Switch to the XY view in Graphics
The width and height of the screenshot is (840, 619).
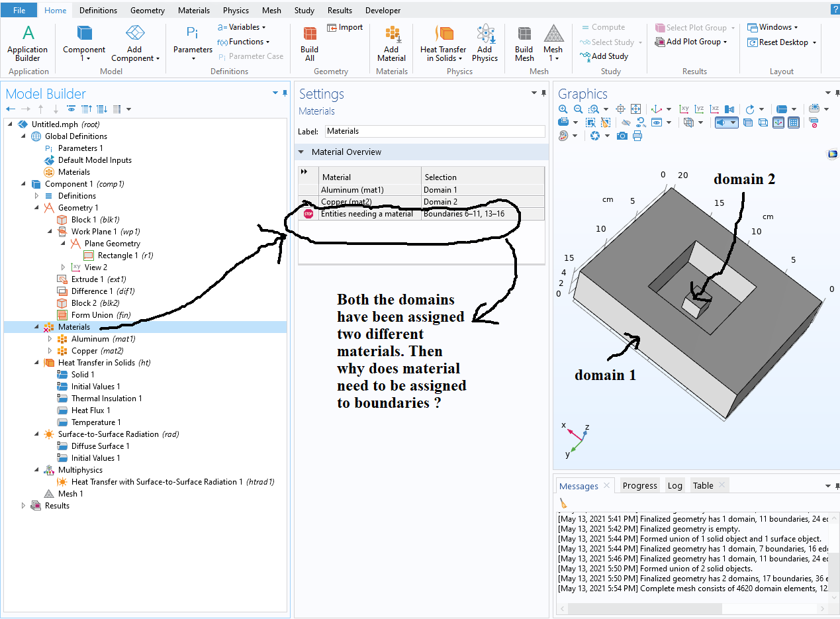(684, 109)
